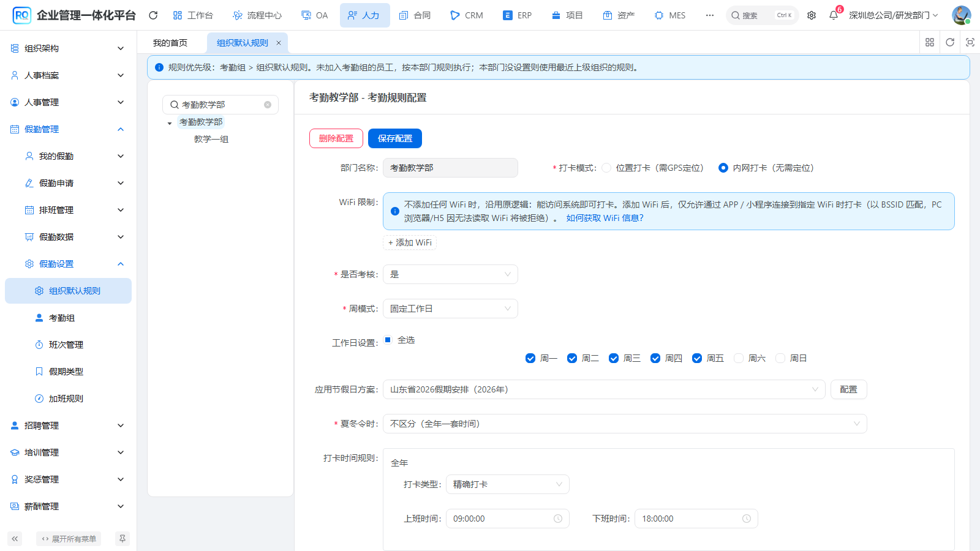
Task: Click the 上班时间 input field
Action: click(508, 519)
